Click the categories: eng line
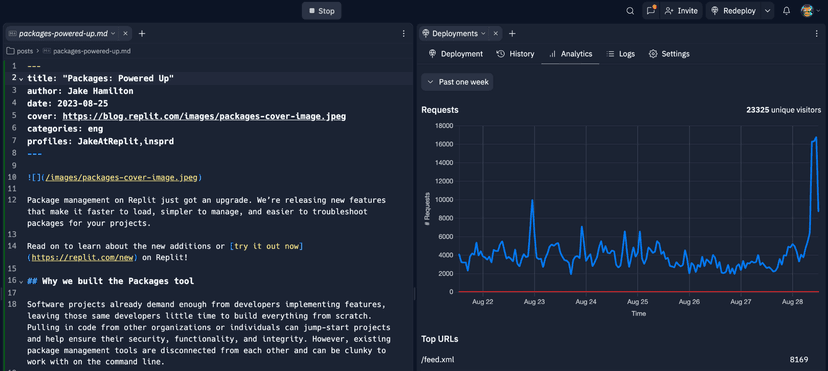 (x=65, y=129)
